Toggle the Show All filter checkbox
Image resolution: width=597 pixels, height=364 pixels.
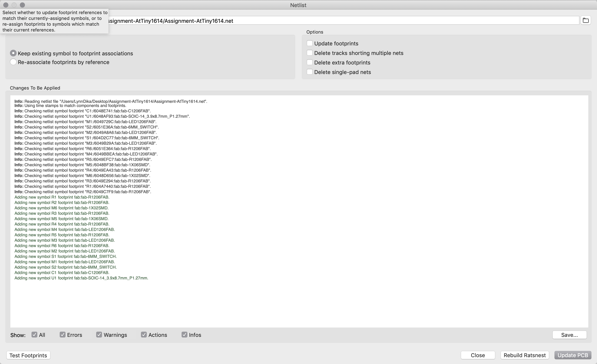click(34, 335)
